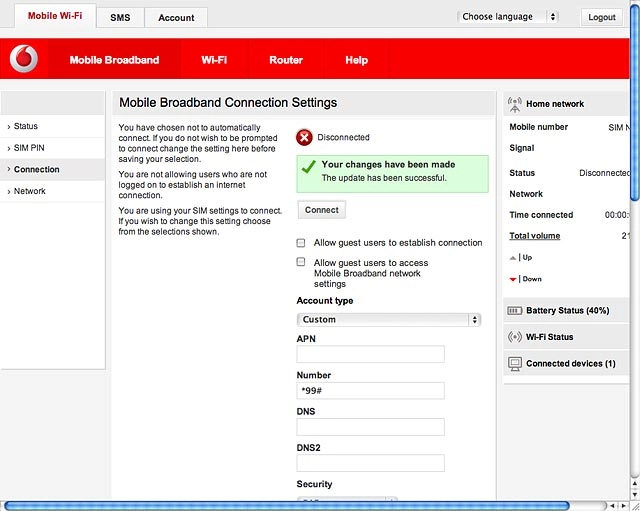Screen dimensions: 640x511
Task: Open the Total volume link
Action: pos(534,236)
